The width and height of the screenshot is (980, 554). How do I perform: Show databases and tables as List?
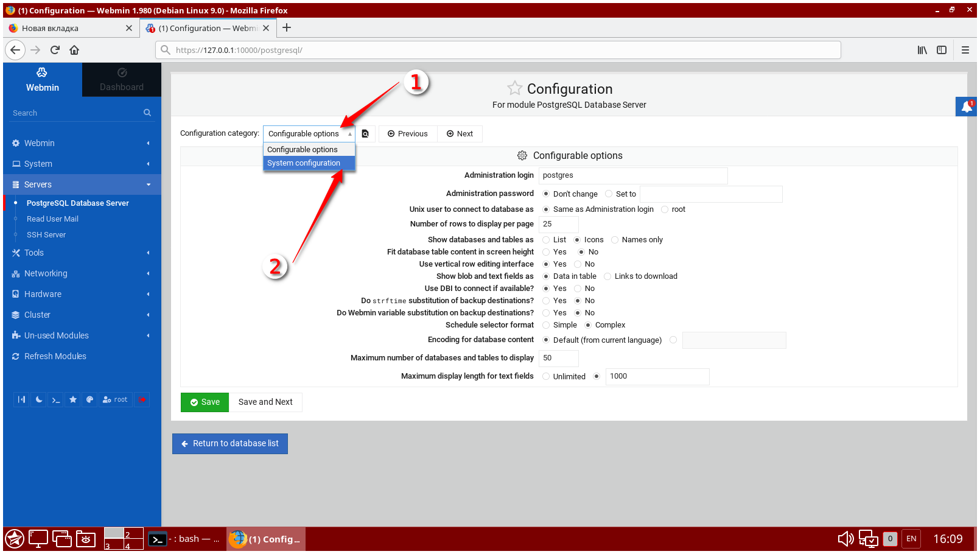click(546, 240)
